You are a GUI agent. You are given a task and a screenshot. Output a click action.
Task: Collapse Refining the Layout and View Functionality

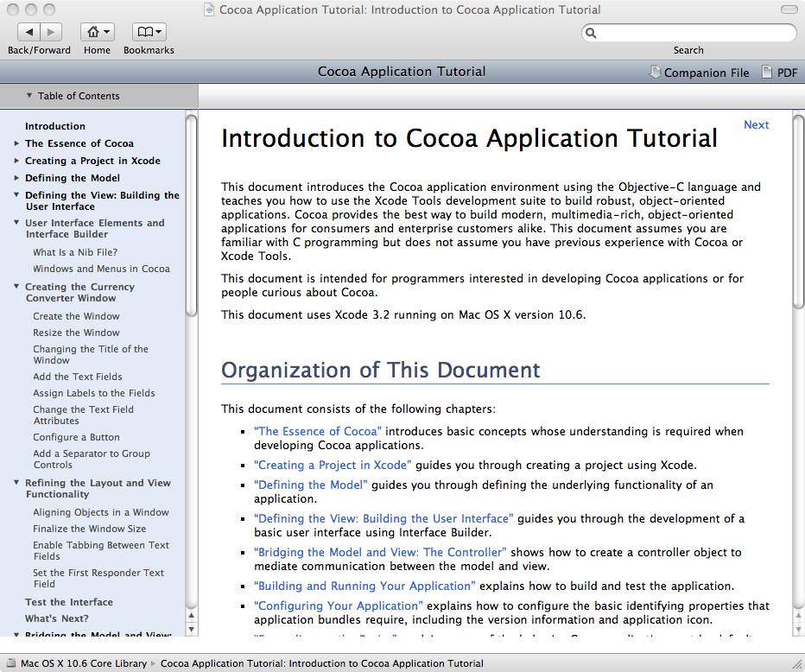(16, 483)
